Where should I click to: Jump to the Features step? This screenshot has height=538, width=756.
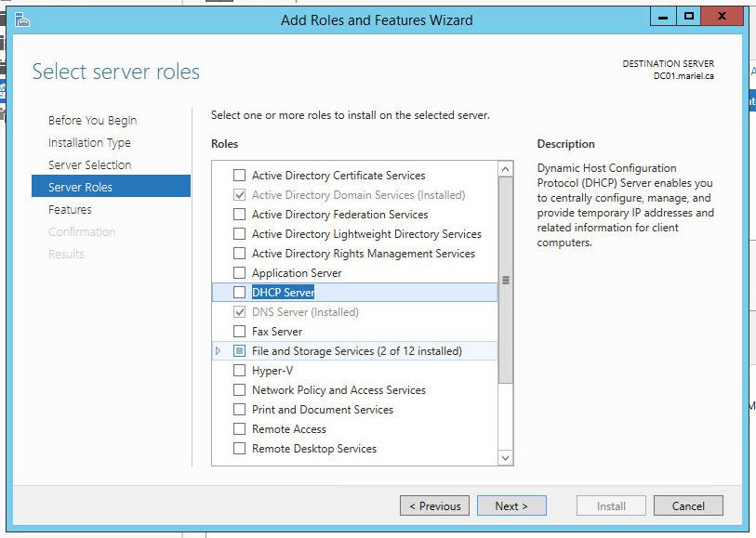[x=70, y=210]
